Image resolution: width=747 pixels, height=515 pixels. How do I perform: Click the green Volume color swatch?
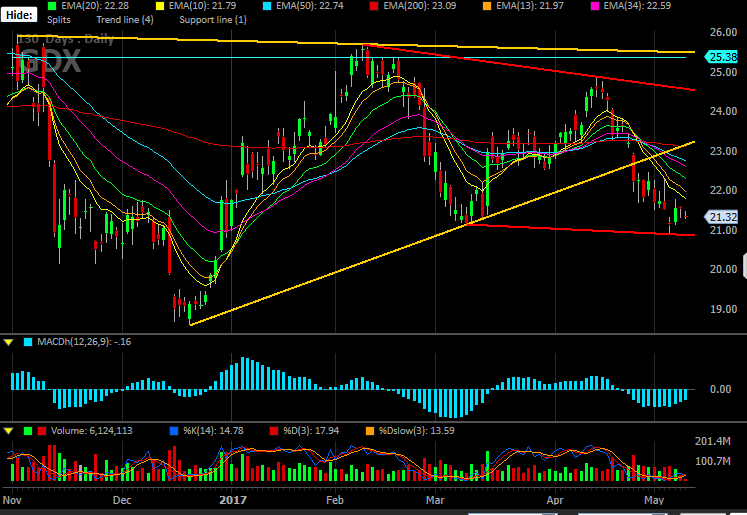pos(28,431)
